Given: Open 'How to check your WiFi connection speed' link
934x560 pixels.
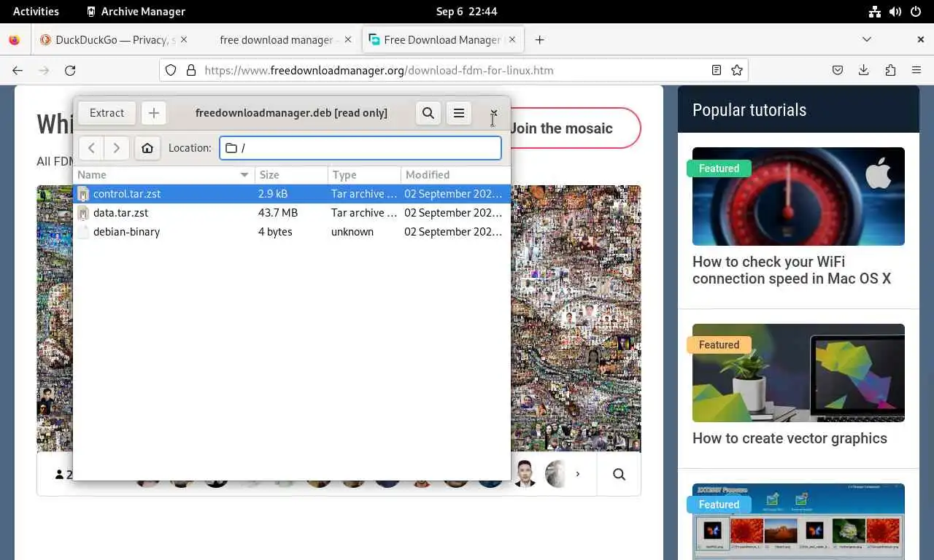Looking at the screenshot, I should point(792,270).
